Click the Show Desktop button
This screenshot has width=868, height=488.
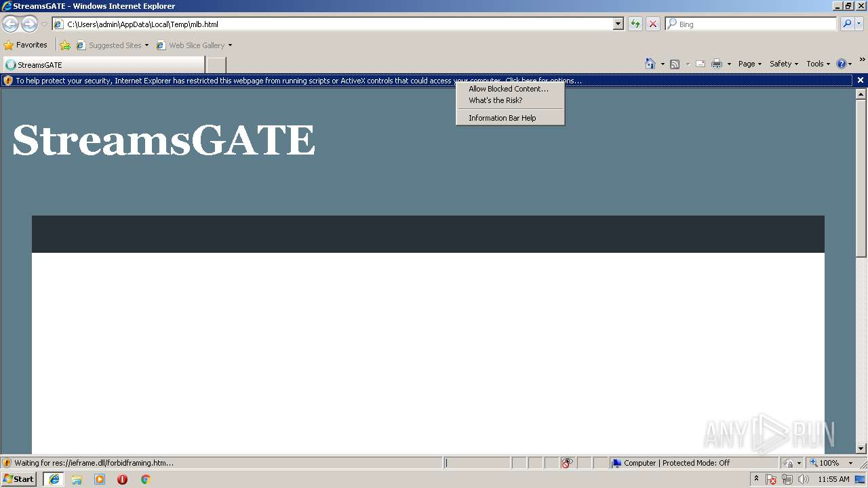[x=861, y=479]
